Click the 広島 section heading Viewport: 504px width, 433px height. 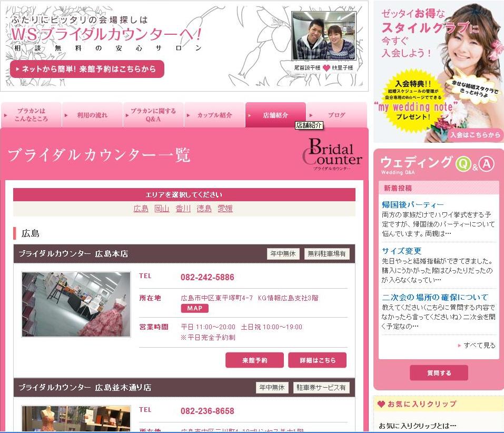[x=30, y=233]
